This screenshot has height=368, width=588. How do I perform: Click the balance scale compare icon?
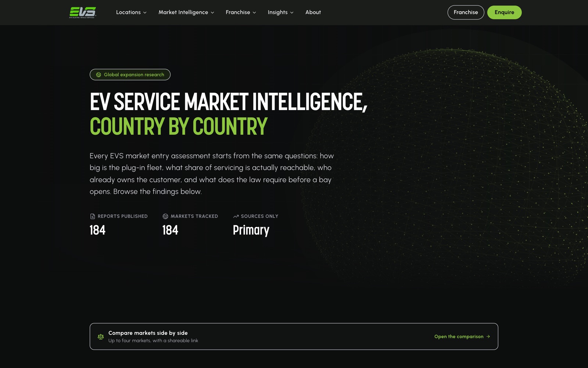101,337
